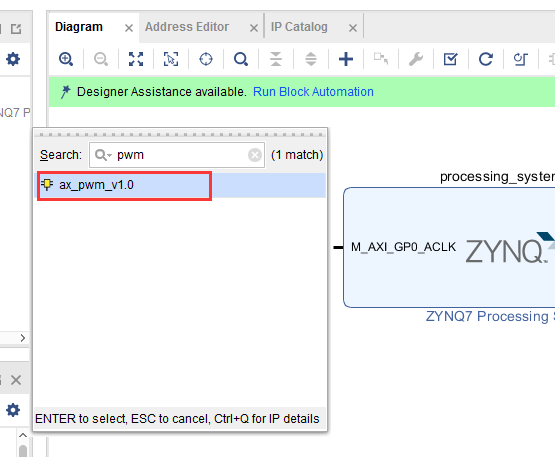
Task: Click the Zoom Out toolbar icon
Action: pyautogui.click(x=101, y=59)
